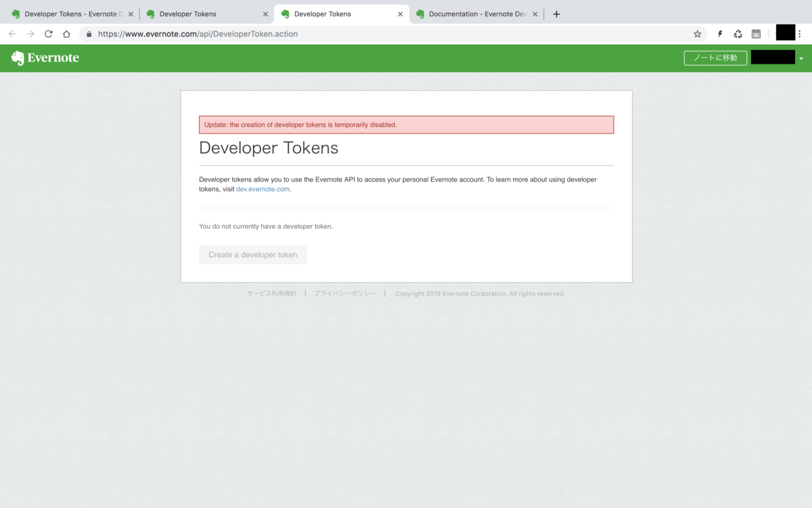Open the プライバシーポリシー footer link

344,294
